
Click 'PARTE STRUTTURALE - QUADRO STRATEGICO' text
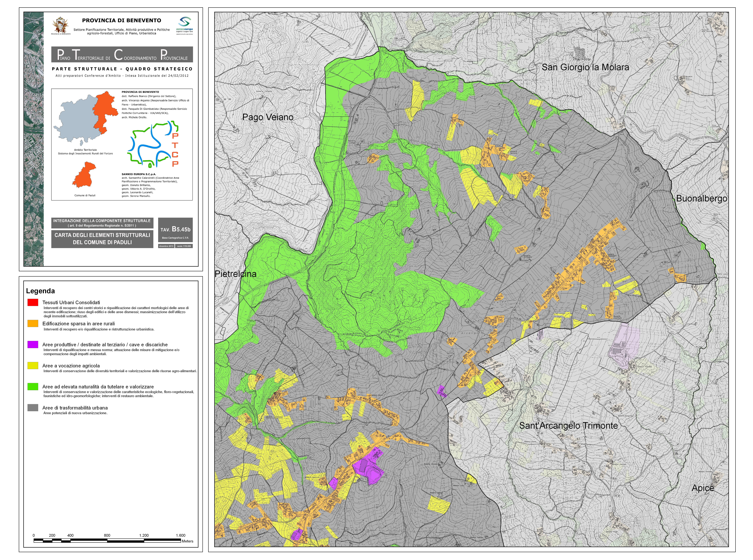[122, 69]
